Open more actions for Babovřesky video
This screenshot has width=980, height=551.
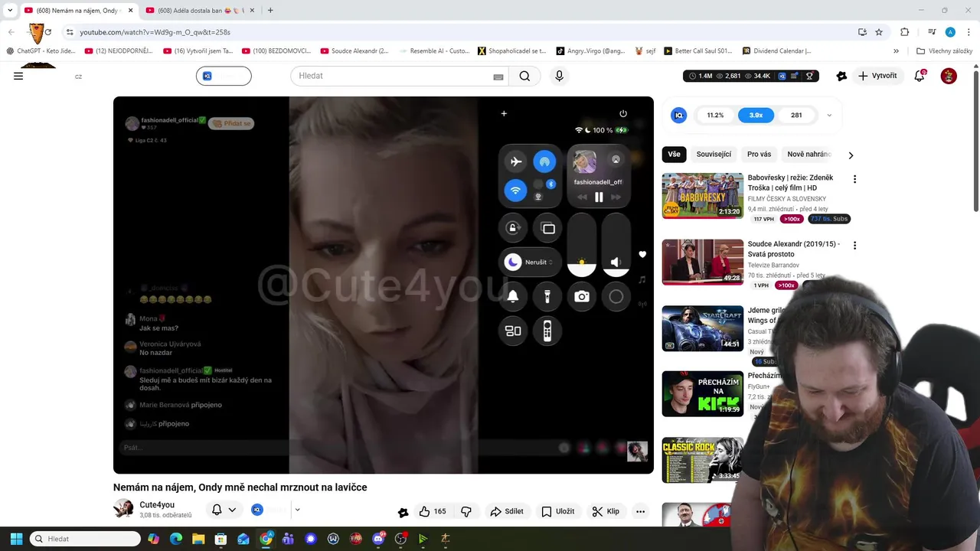854,179
